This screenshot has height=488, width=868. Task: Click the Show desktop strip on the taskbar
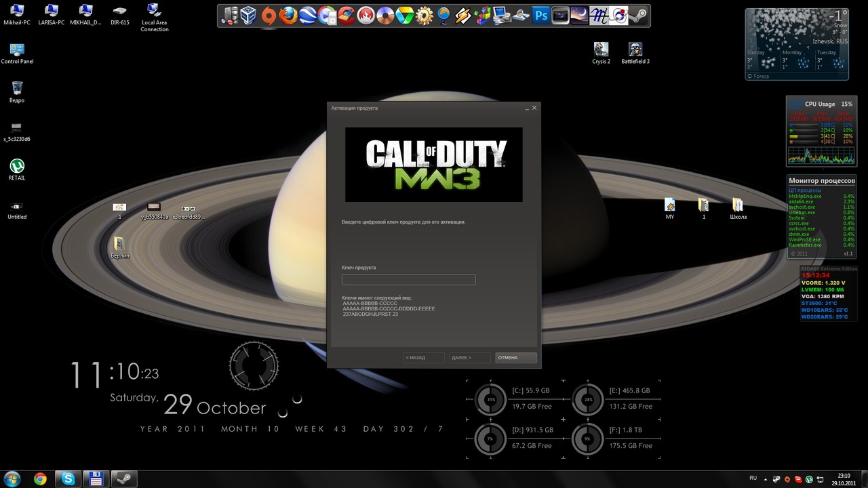pos(864,479)
